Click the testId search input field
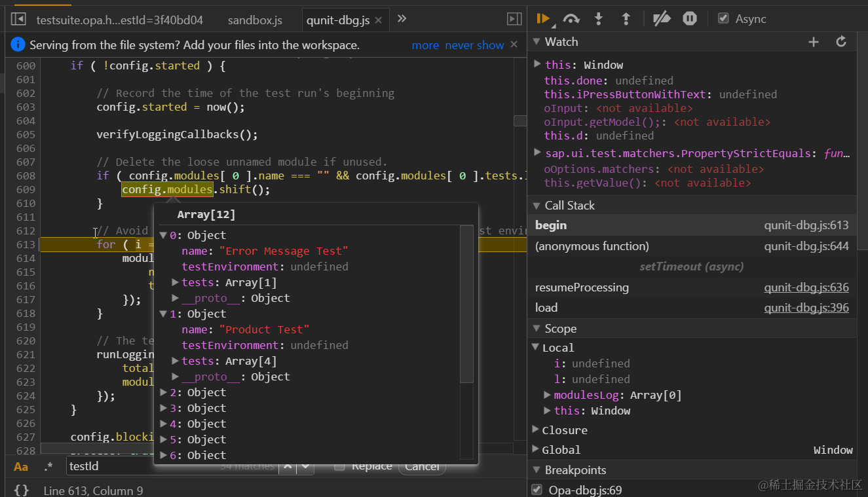This screenshot has width=868, height=497. [x=172, y=466]
